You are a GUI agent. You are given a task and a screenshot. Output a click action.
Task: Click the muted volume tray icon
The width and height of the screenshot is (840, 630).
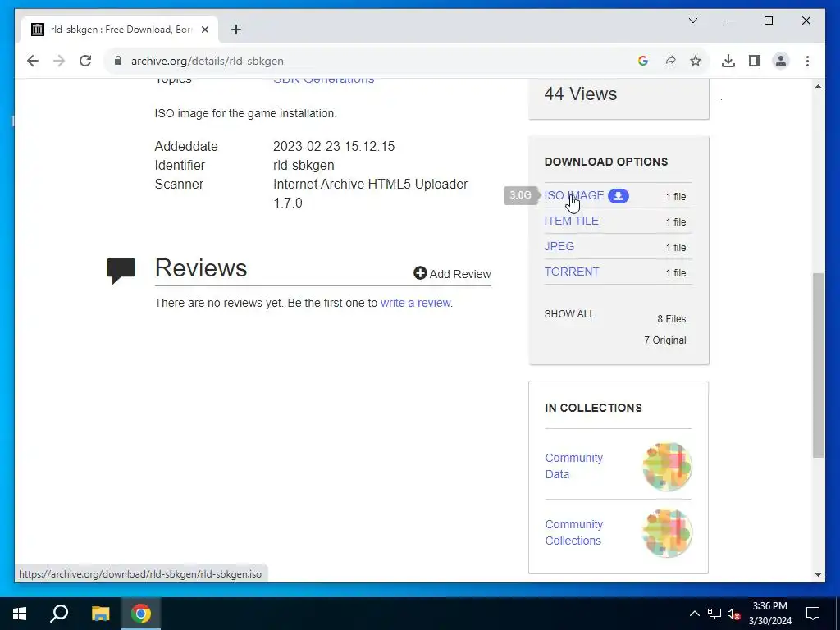coord(734,614)
